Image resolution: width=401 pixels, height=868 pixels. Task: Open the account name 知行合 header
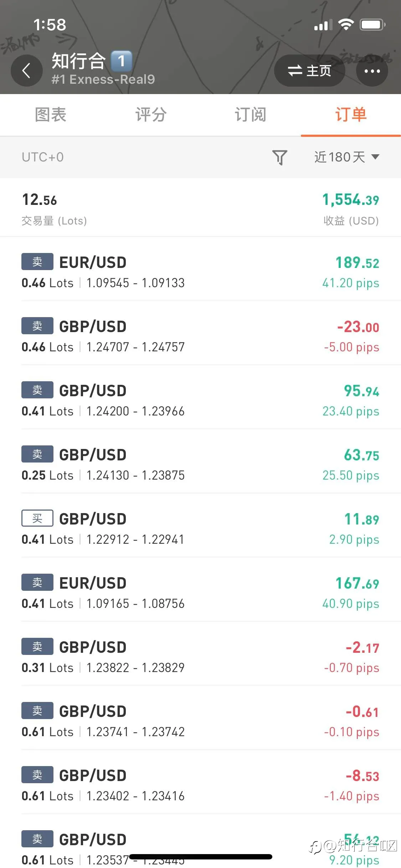coord(78,61)
